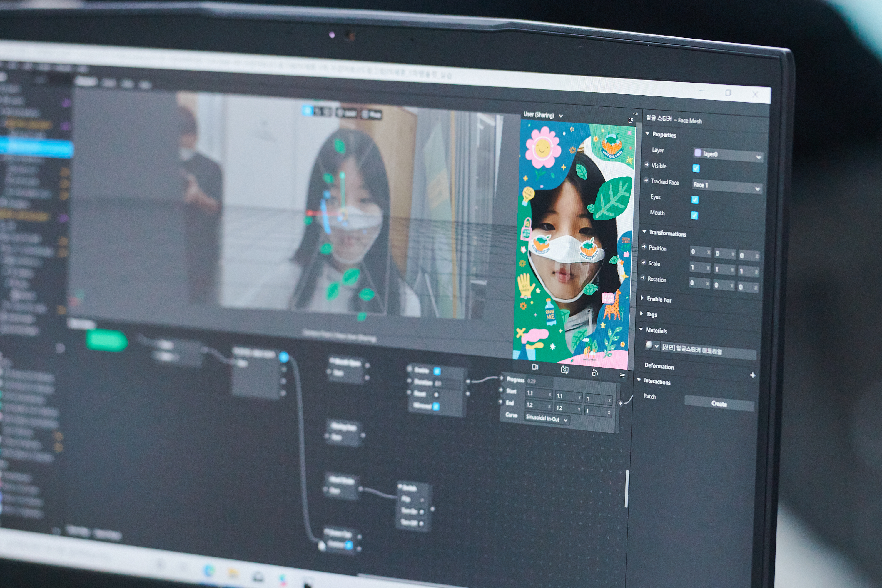Click the Create patch button
Viewport: 882px width, 588px height.
(719, 403)
